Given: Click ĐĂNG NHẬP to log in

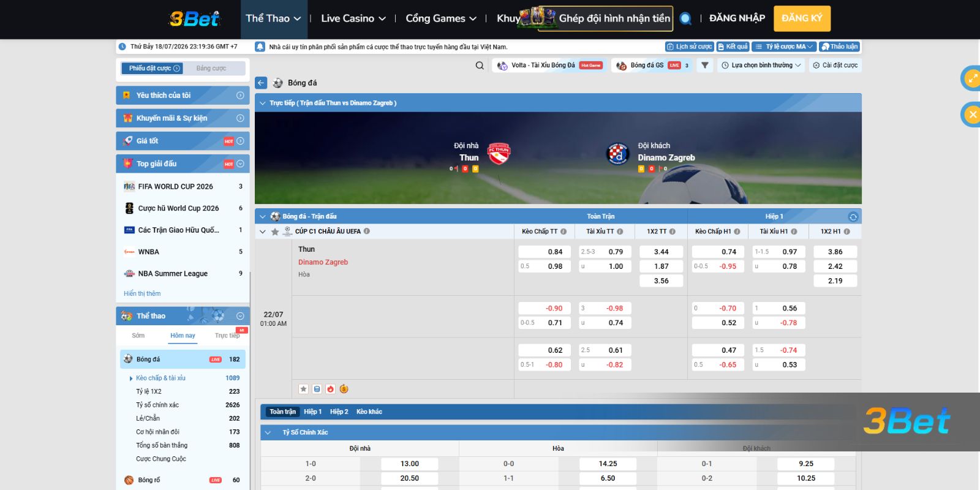Looking at the screenshot, I should coord(737,18).
